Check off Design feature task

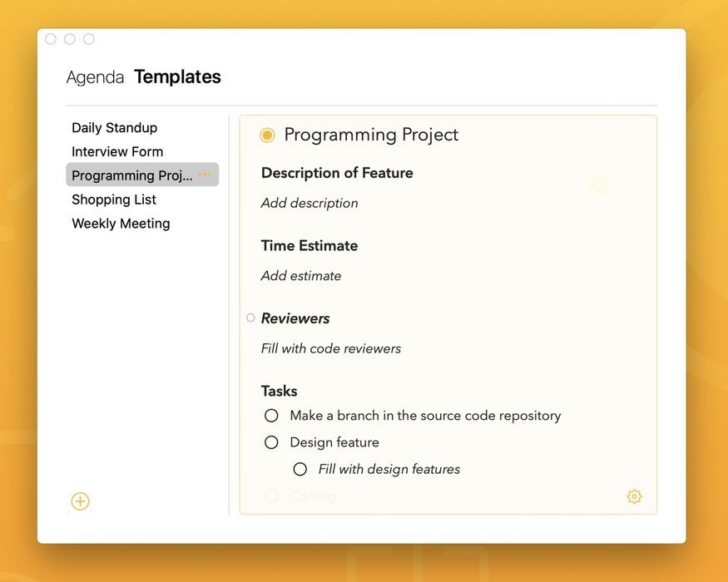click(271, 442)
